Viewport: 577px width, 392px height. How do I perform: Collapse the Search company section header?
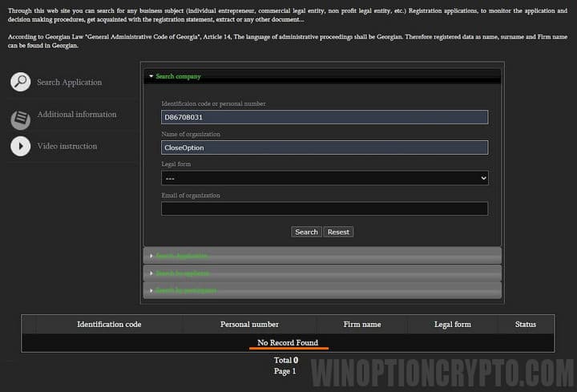coord(178,76)
